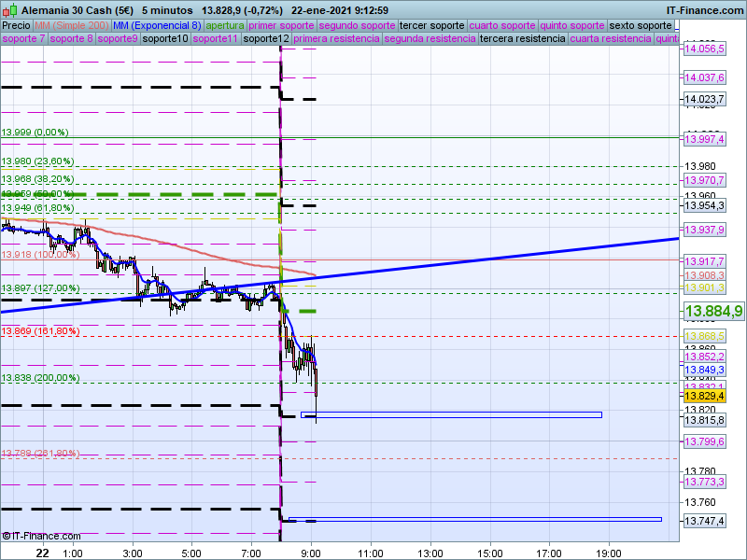Select the soporte12 legend label

tap(266, 38)
